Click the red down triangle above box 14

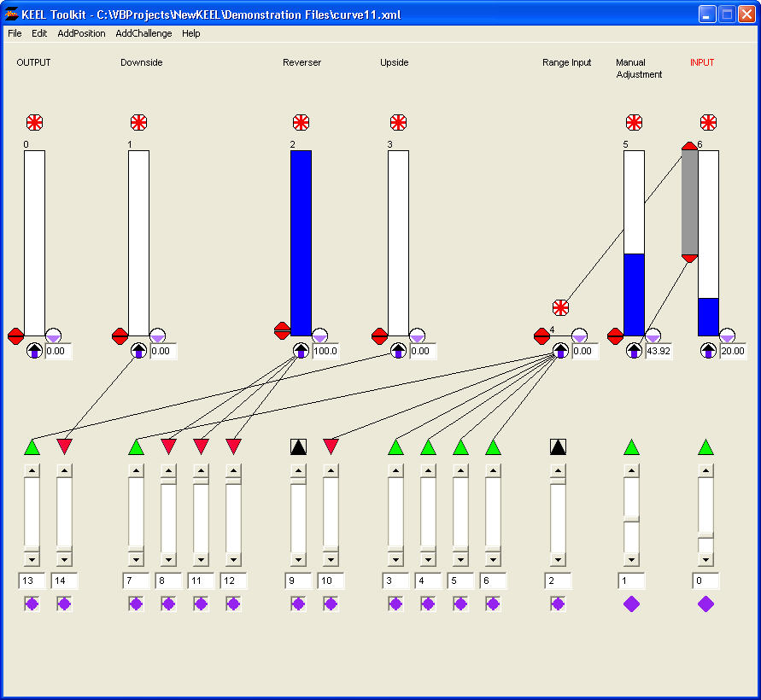tap(64, 446)
